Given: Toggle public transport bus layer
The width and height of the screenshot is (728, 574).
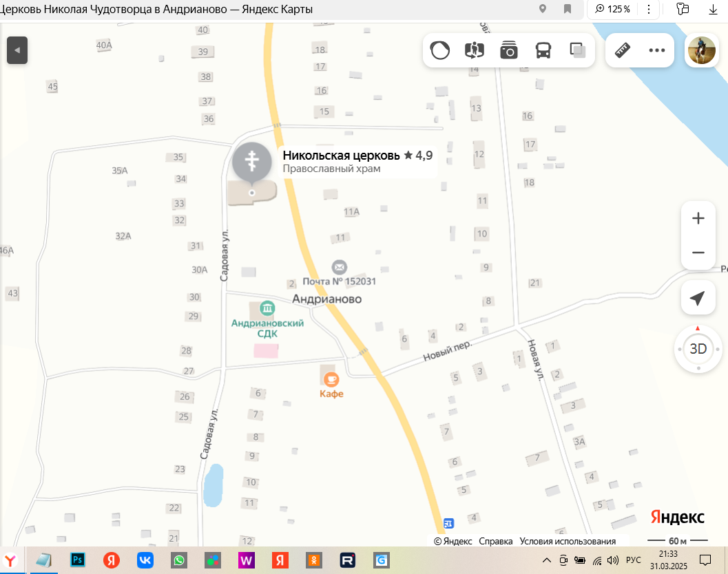Looking at the screenshot, I should pos(543,50).
